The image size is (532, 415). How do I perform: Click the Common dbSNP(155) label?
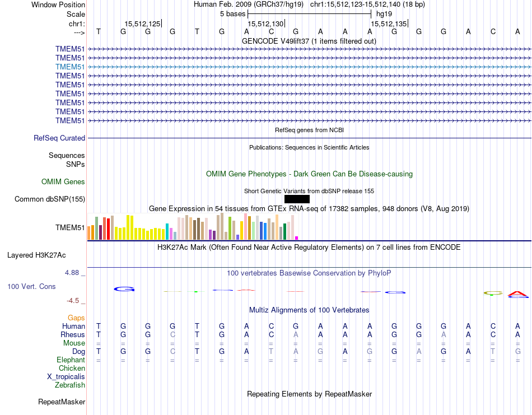coord(50,199)
